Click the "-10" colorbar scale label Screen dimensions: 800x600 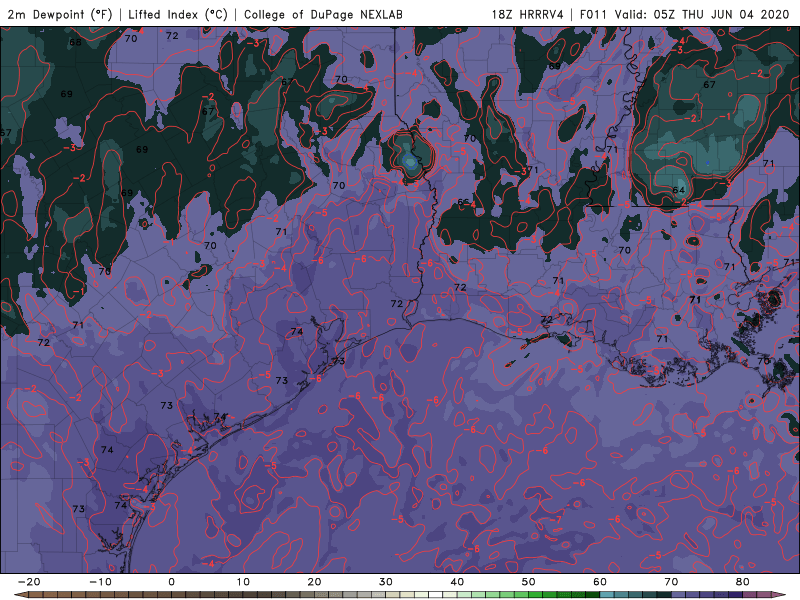pyautogui.click(x=100, y=582)
